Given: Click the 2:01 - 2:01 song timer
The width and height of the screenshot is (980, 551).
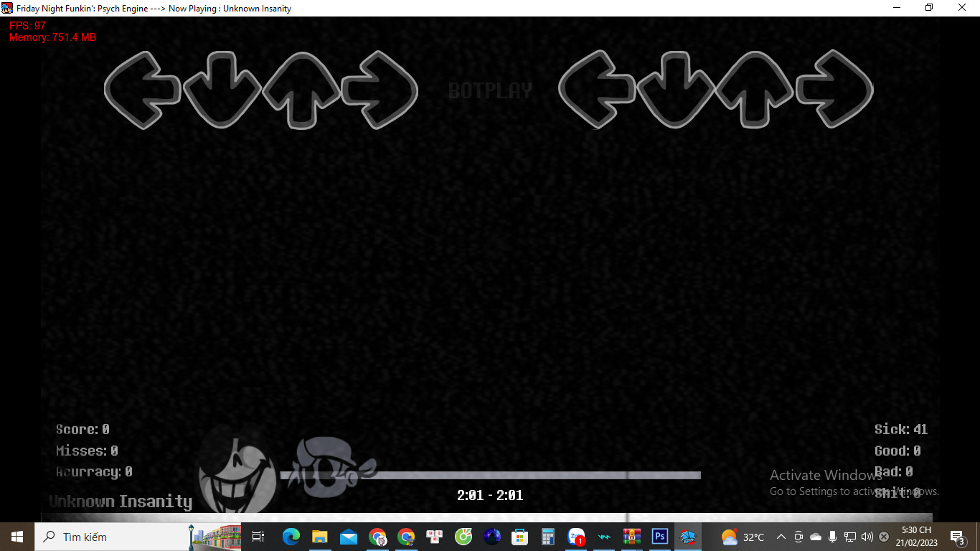Looking at the screenshot, I should pyautogui.click(x=490, y=496).
